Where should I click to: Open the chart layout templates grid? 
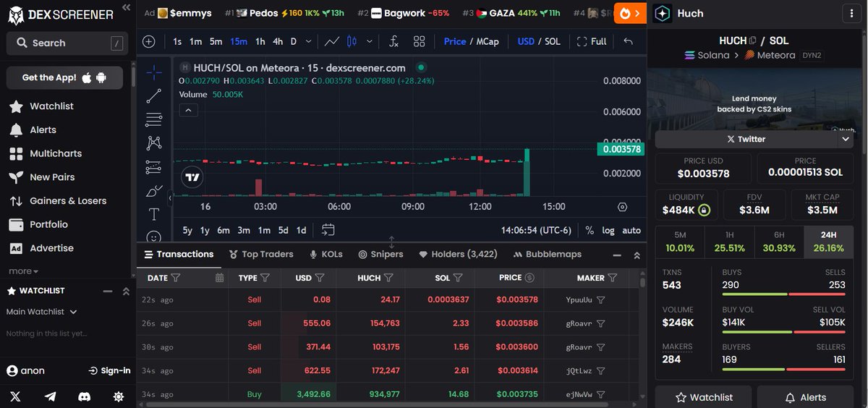419,41
